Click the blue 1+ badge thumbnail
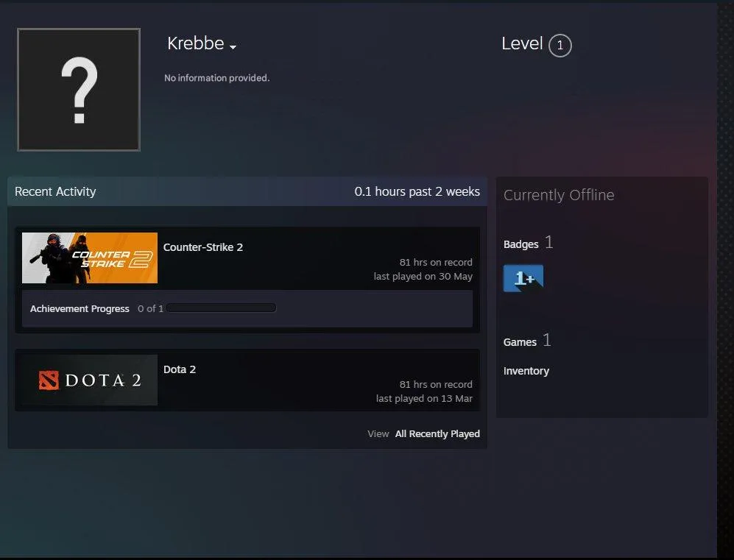This screenshot has height=560, width=734. (523, 278)
